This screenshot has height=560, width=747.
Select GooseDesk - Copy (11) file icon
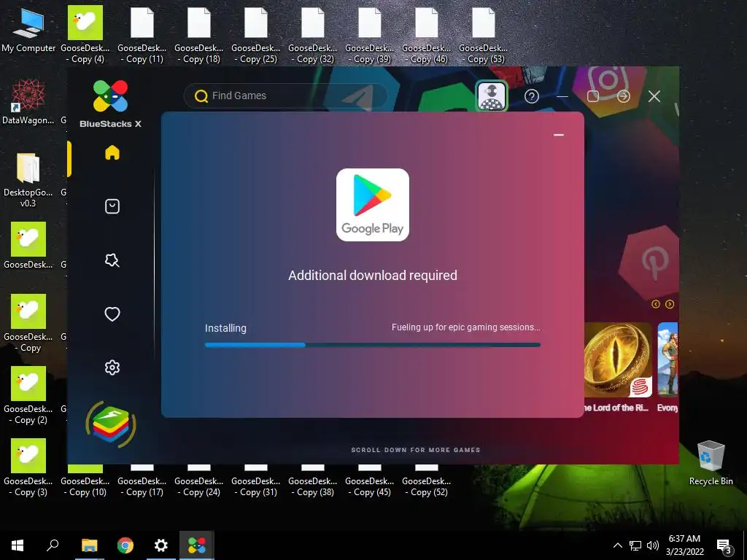[142, 35]
